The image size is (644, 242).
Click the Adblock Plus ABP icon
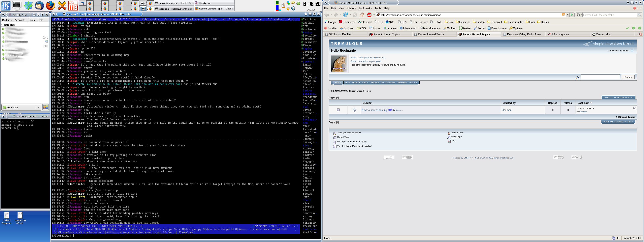(x=369, y=15)
